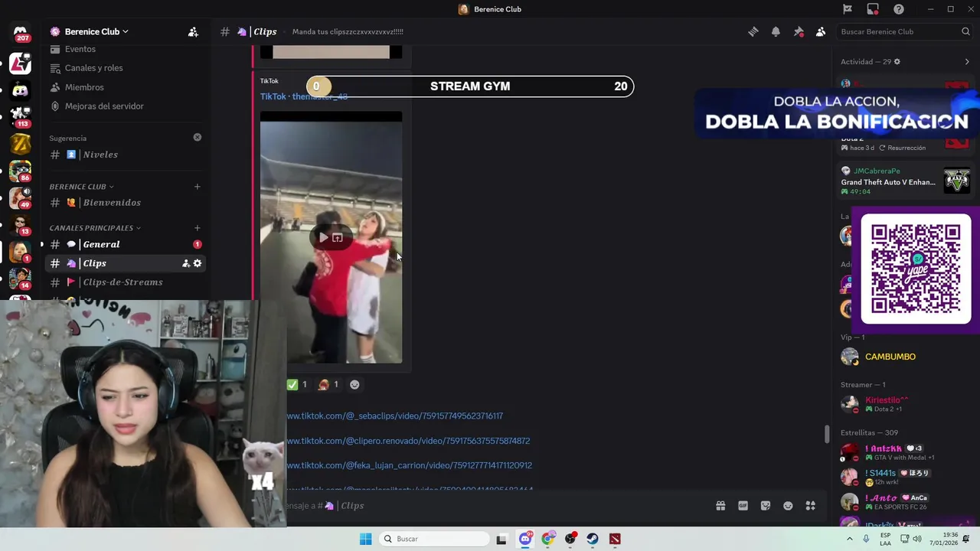
Task: Open Discord direct messages home icon
Action: [x=21, y=34]
